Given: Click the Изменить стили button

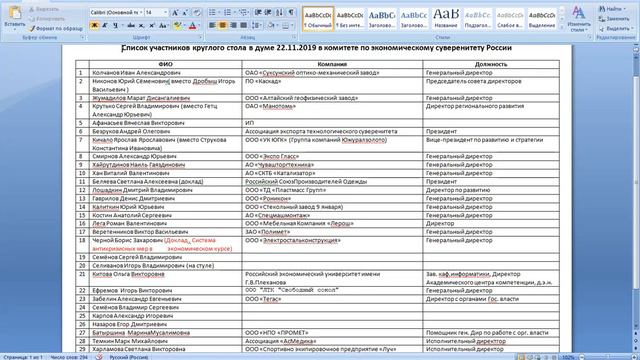Looking at the screenshot, I should coord(579,19).
